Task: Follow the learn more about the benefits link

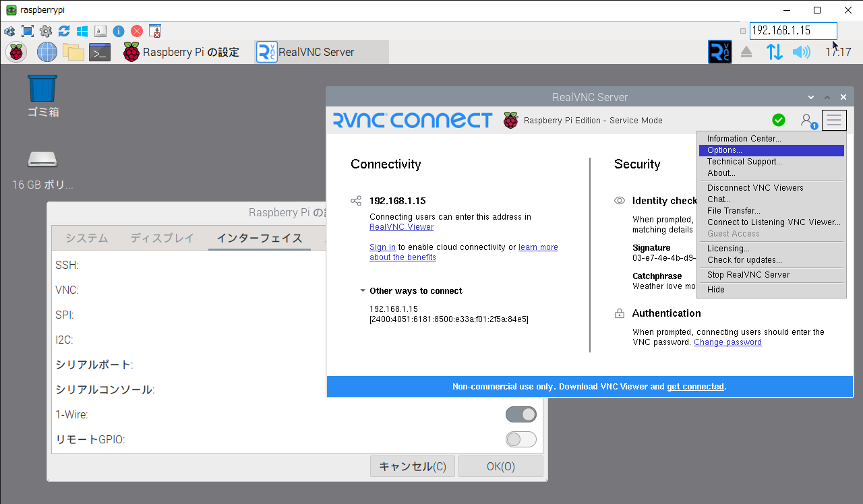Action: (464, 252)
